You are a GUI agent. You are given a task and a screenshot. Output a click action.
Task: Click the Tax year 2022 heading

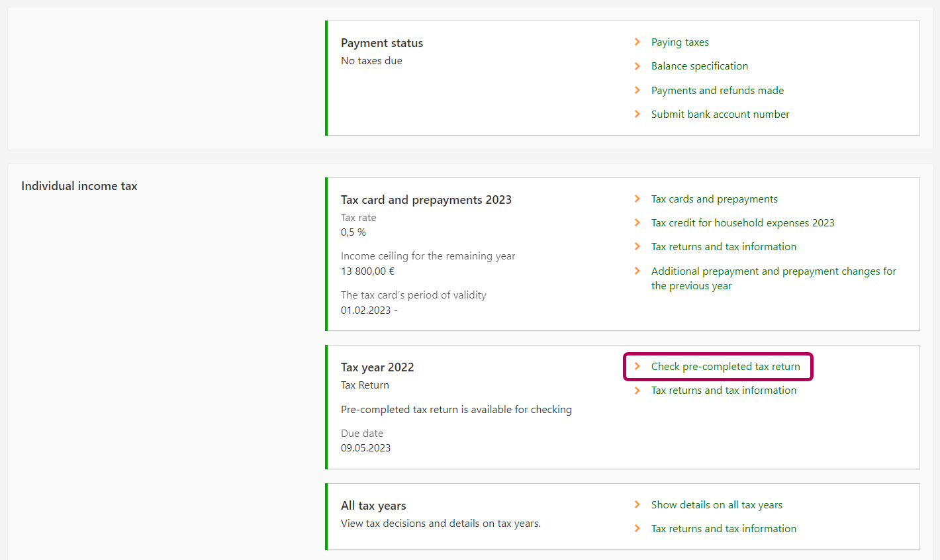[x=377, y=367]
